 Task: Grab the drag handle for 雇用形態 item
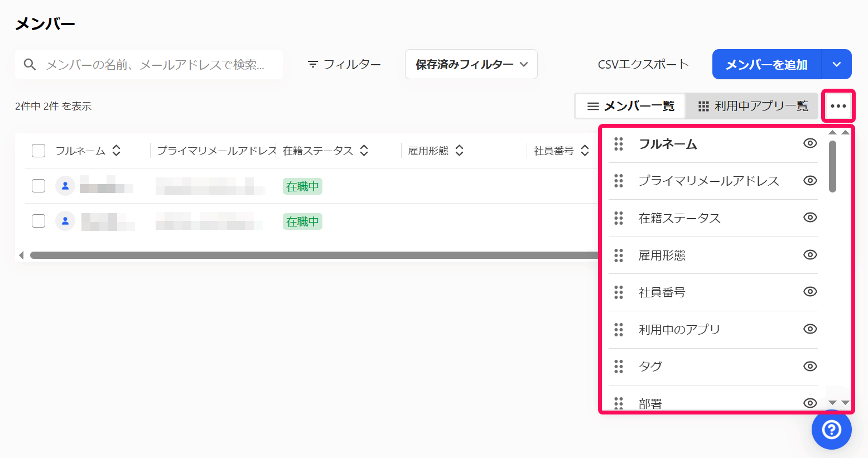click(619, 255)
